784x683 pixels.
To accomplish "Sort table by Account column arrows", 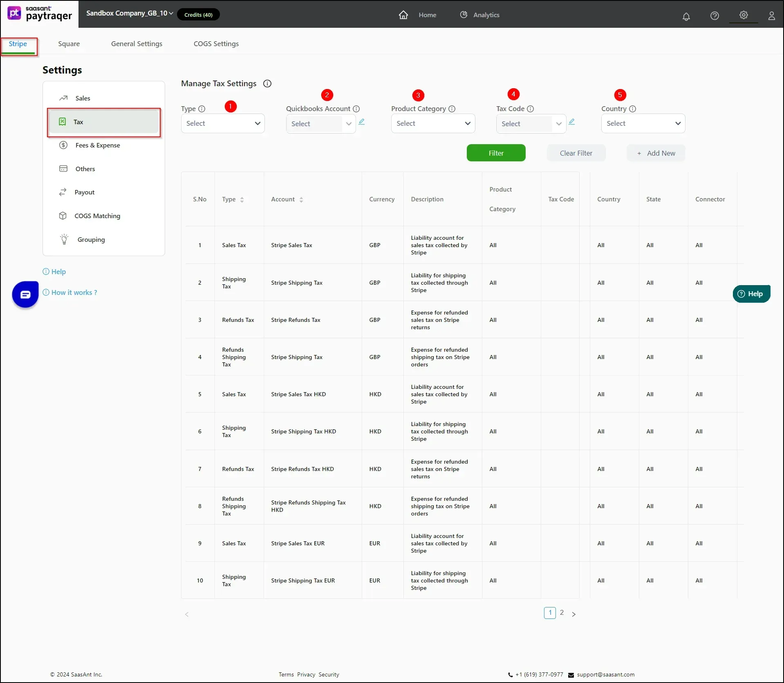I will (301, 200).
